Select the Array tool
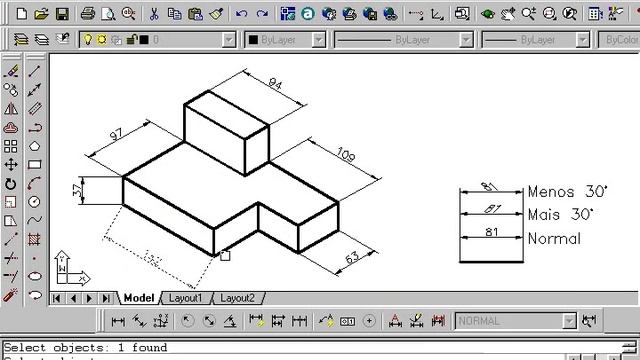Screen dimensions: 640x360 [x=11, y=146]
